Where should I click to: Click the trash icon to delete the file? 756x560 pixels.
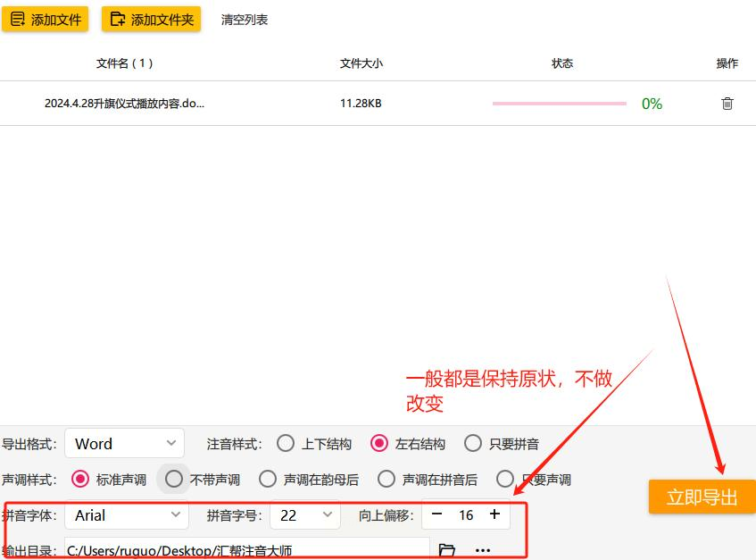727,104
